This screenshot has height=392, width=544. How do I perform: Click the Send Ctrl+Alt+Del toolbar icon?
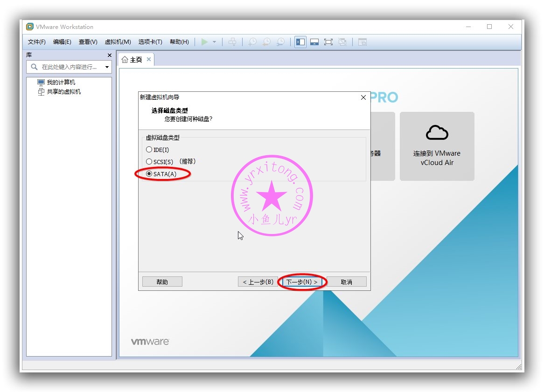tap(232, 42)
